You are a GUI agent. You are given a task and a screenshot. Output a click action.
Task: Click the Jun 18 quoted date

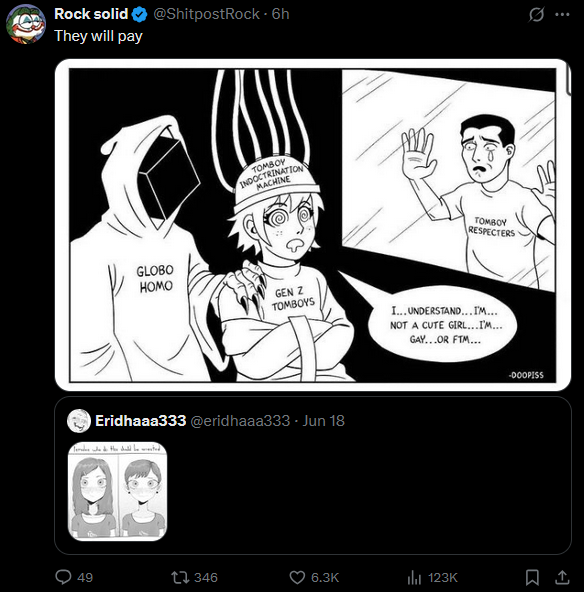(x=324, y=421)
